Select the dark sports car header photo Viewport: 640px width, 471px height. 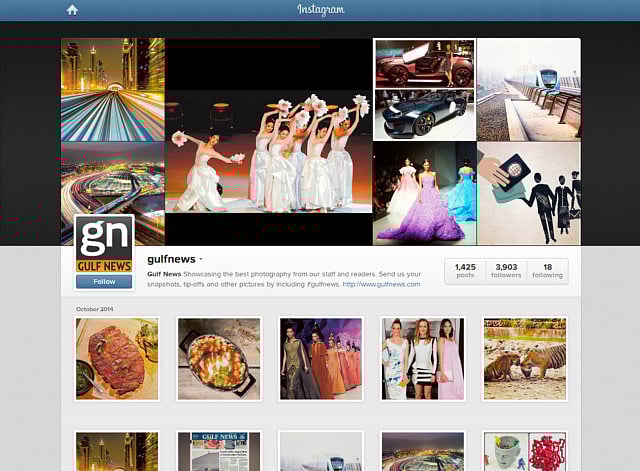pyautogui.click(x=424, y=115)
